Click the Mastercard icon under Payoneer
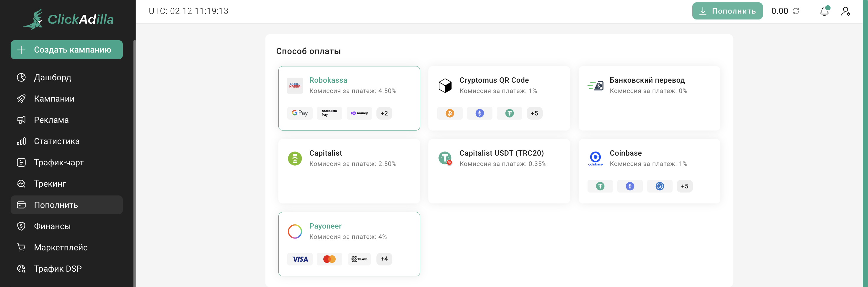Screen dimensions: 868x287 click(329, 259)
